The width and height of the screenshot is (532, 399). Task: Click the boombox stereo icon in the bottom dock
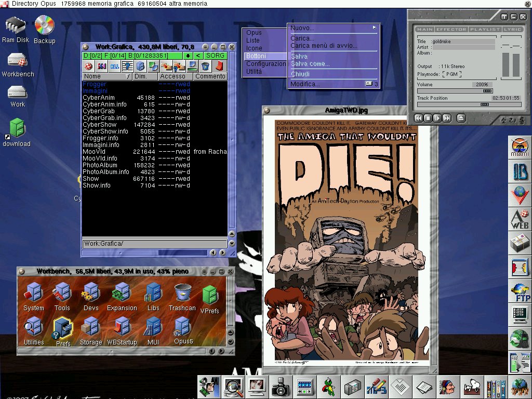pos(353,387)
